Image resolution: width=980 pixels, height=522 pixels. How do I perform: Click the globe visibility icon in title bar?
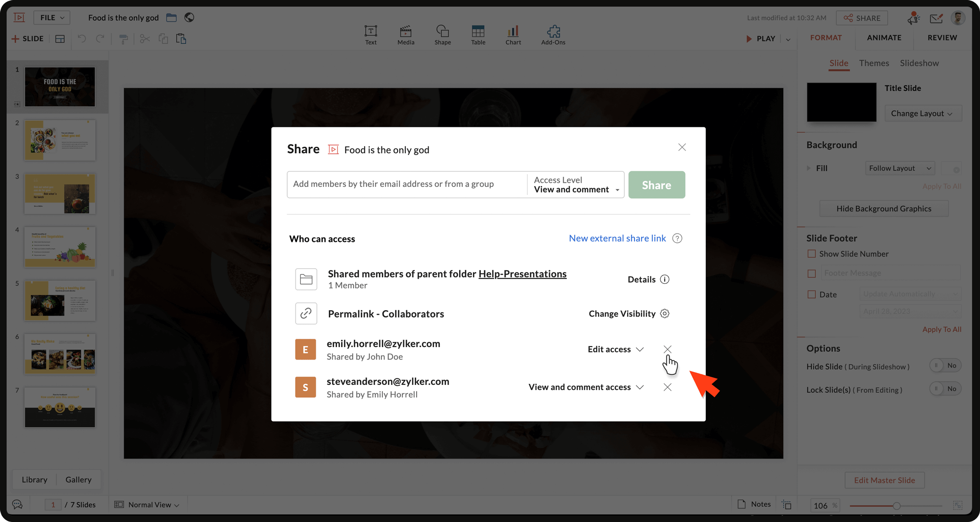coord(189,18)
